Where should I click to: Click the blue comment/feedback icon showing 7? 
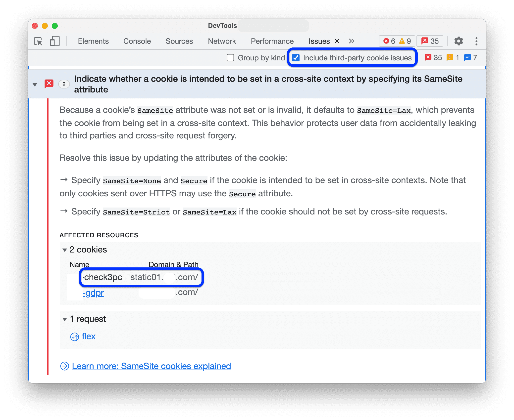pos(473,58)
